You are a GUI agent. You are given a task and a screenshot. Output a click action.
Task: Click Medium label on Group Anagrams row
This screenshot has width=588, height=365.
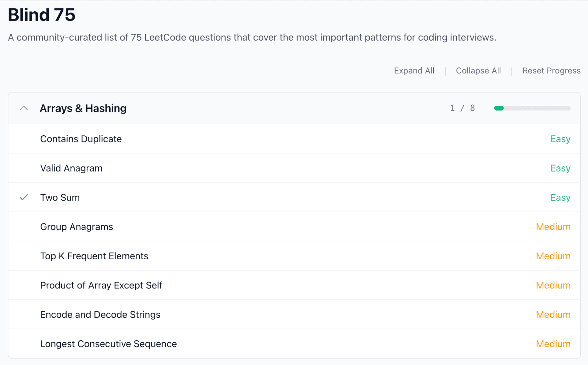553,227
